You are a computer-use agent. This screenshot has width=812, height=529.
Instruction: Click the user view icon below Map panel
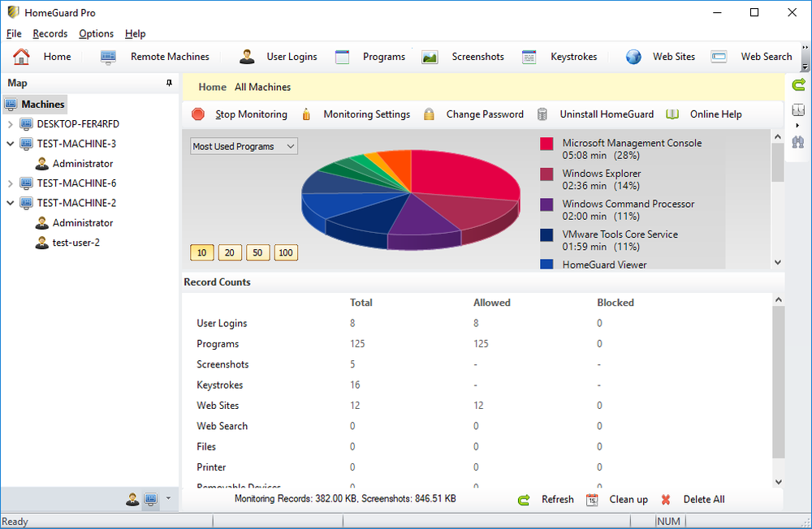[x=132, y=499]
